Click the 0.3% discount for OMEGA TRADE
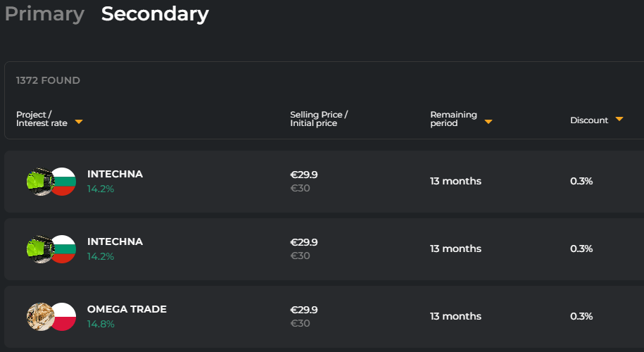The height and width of the screenshot is (352, 644). pos(581,316)
